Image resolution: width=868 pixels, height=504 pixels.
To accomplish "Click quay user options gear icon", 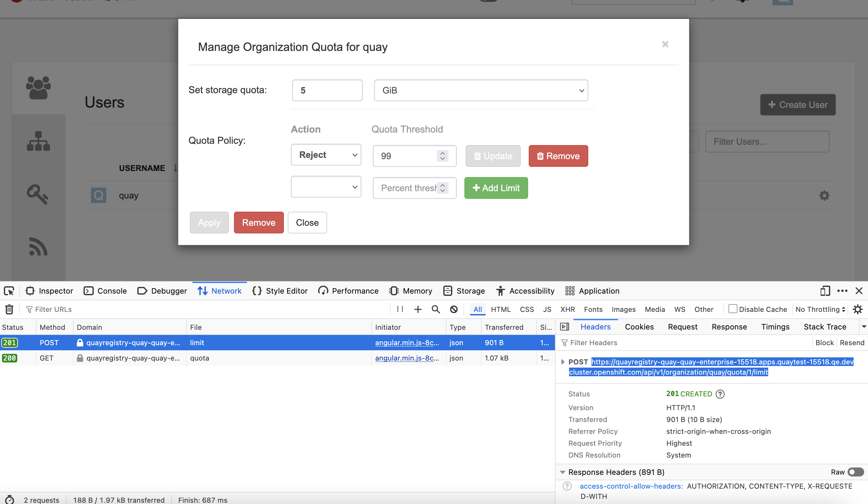I will pos(824,196).
